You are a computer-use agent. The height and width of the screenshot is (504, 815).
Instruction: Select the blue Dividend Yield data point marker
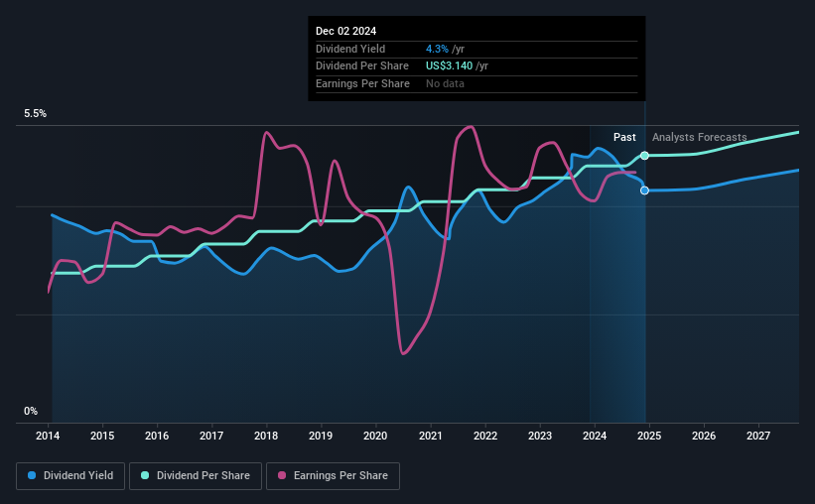tap(644, 190)
